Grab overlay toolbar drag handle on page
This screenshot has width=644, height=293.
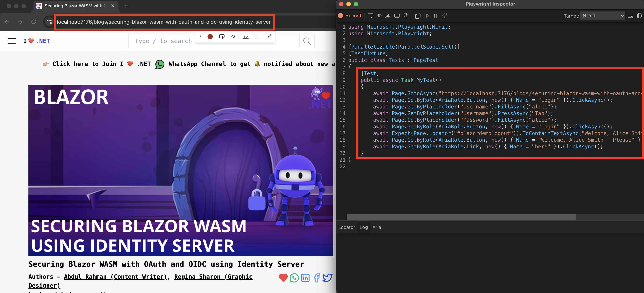tap(200, 37)
